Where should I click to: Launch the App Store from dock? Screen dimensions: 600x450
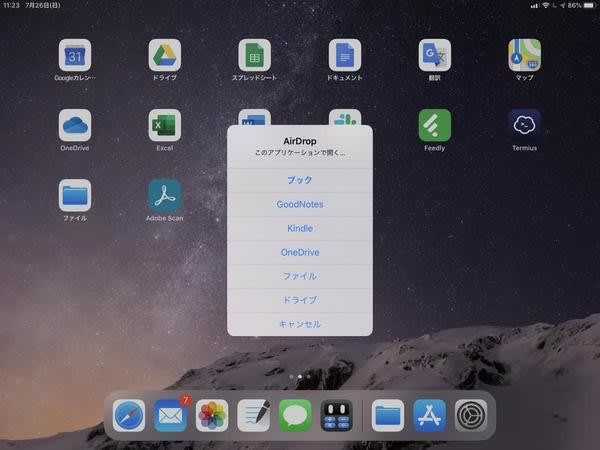(x=429, y=416)
